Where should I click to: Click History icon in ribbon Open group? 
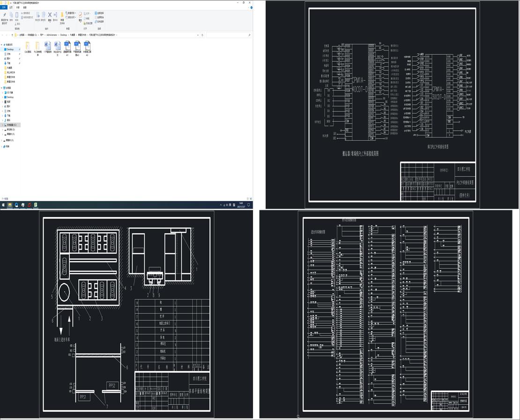pos(89,23)
